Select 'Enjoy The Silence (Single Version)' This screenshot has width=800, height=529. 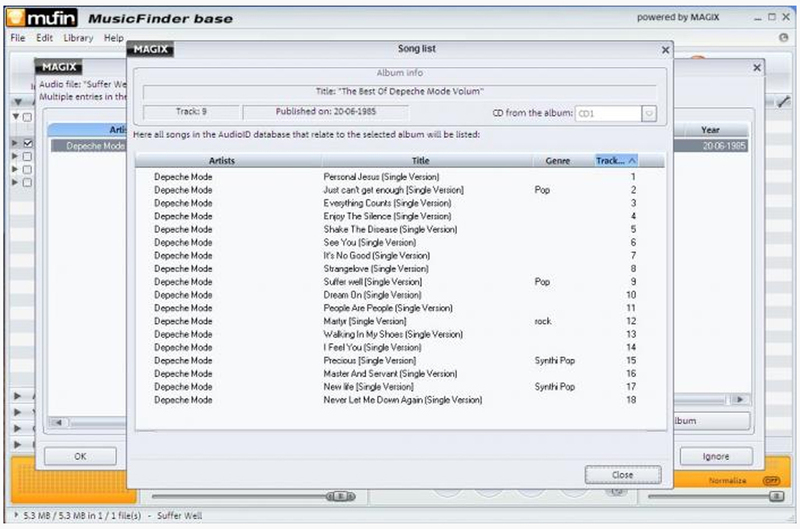400,216
